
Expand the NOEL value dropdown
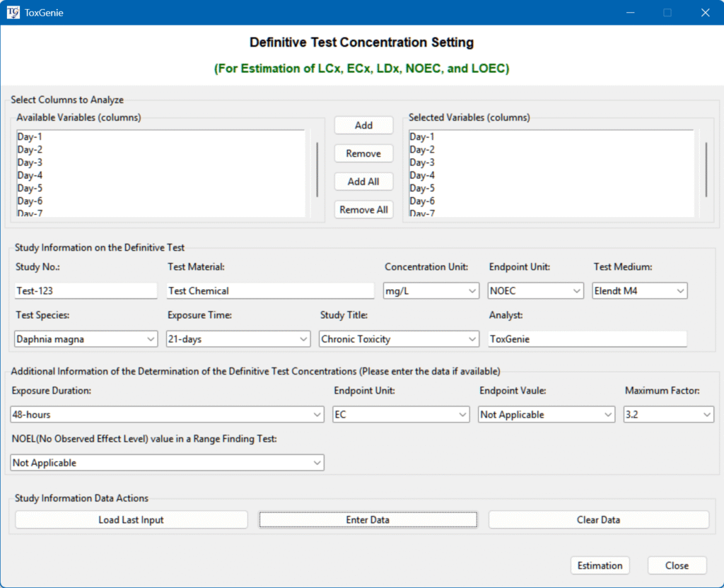(x=168, y=463)
